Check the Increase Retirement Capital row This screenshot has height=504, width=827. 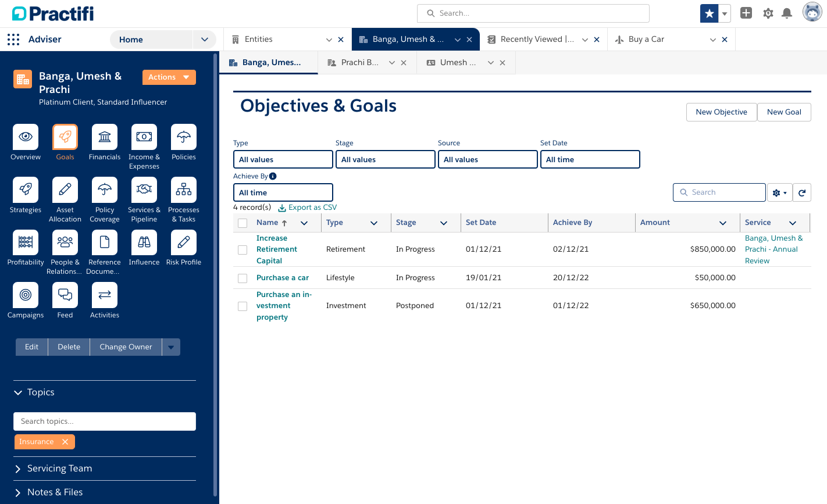[x=242, y=249]
